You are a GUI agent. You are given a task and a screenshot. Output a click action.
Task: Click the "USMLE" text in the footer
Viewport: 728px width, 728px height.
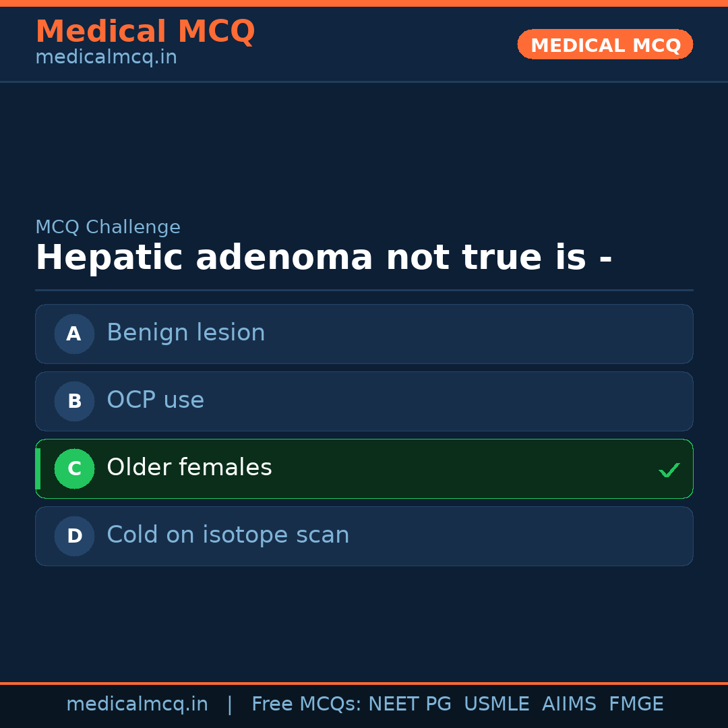point(496,704)
